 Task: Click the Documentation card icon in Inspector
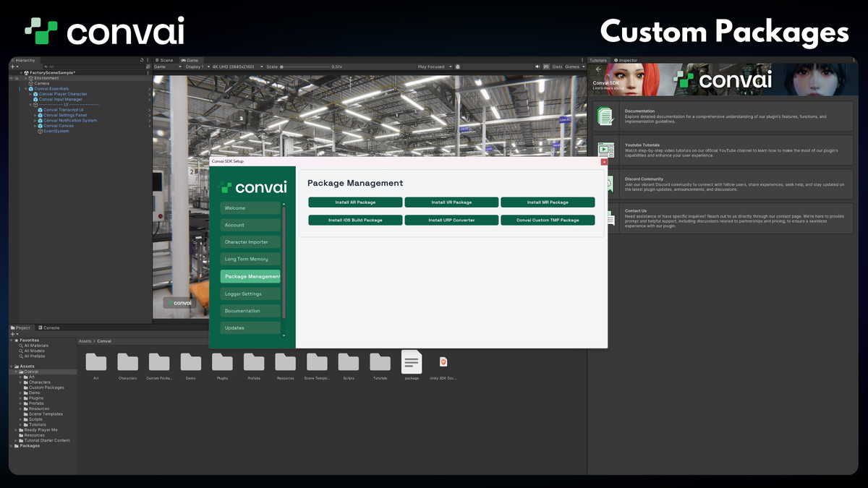click(x=606, y=116)
